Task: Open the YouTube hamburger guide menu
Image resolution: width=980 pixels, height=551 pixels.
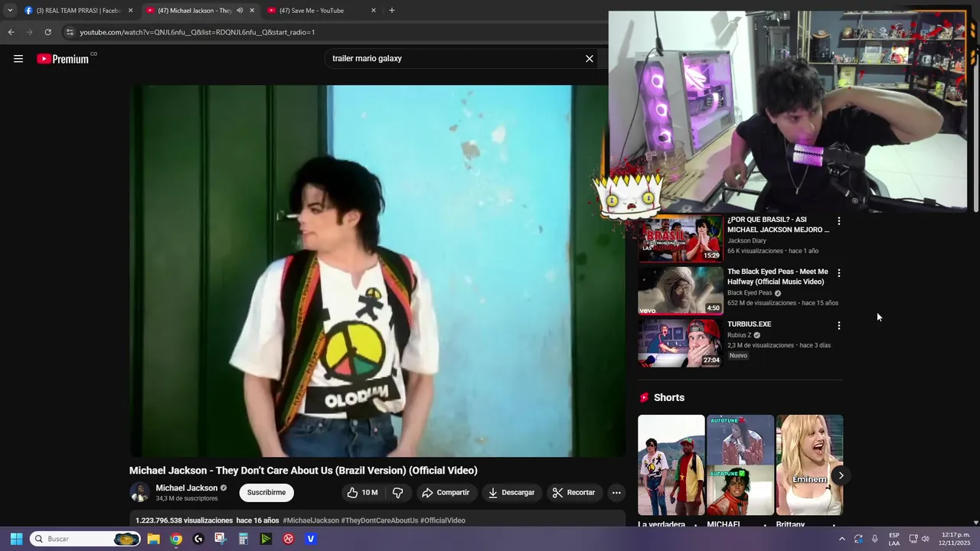Action: point(18,59)
